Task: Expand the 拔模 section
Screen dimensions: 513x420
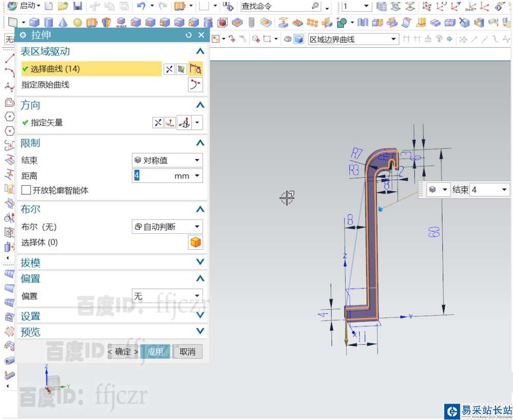Action: coord(200,263)
